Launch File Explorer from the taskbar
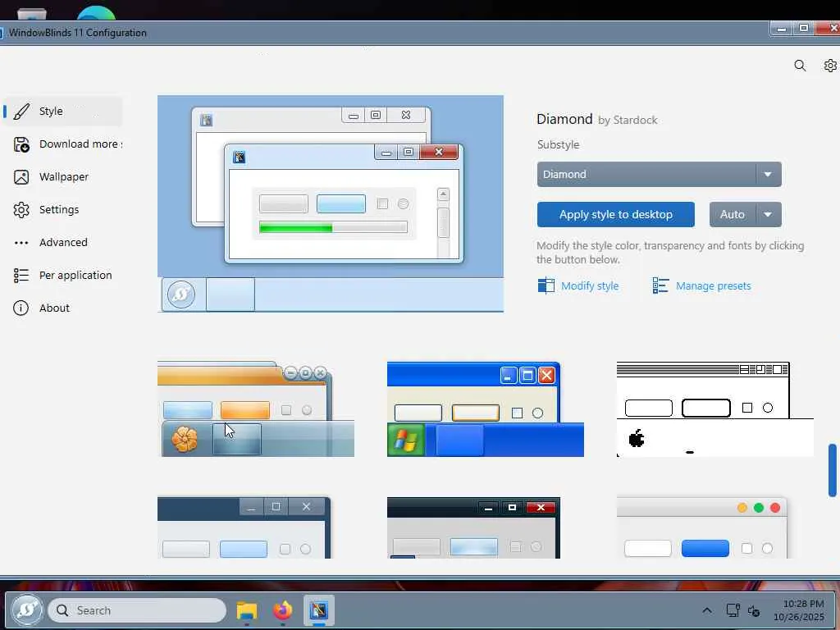The height and width of the screenshot is (630, 840). click(x=247, y=610)
